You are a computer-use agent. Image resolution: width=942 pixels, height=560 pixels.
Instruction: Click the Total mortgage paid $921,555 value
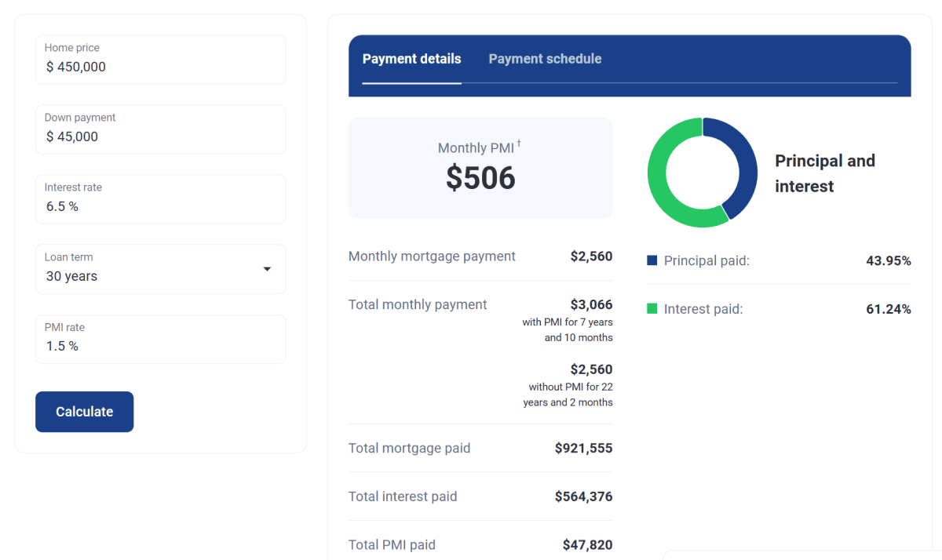tap(583, 449)
